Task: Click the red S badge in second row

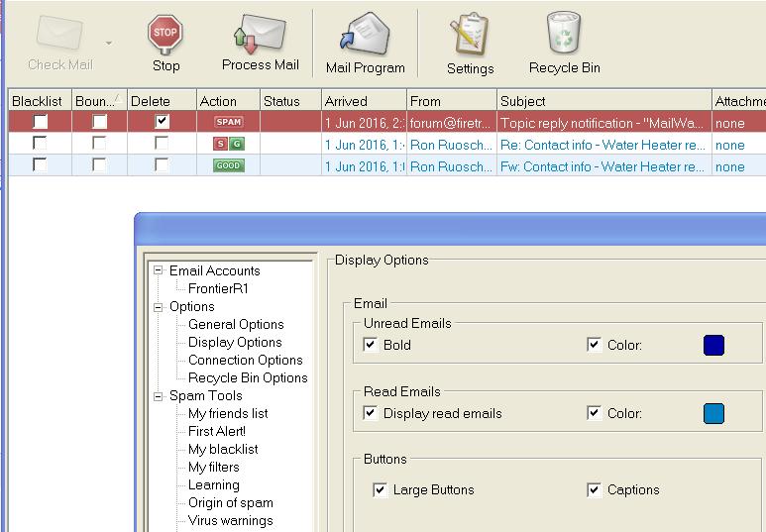Action: 221,144
